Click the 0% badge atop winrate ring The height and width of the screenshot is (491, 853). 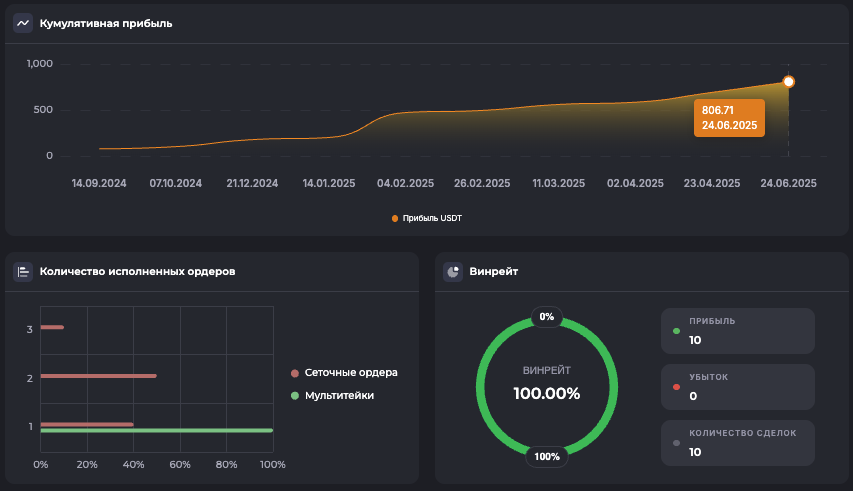[x=546, y=317]
